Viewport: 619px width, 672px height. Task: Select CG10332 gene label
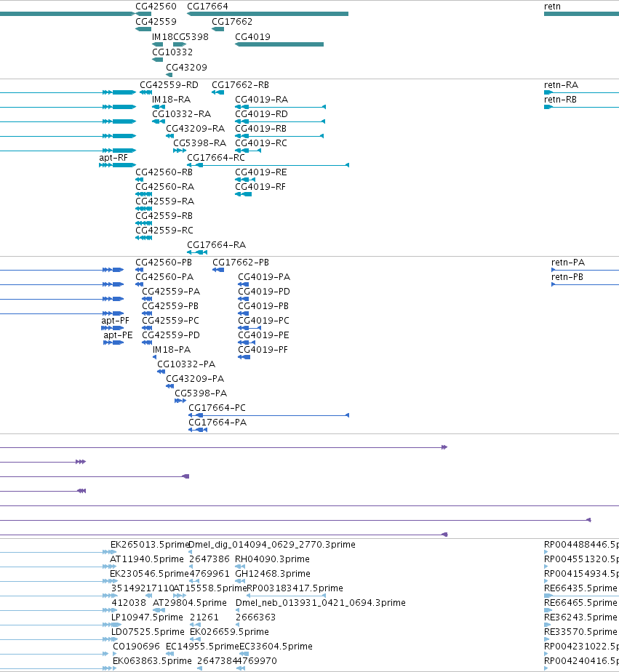click(x=172, y=52)
